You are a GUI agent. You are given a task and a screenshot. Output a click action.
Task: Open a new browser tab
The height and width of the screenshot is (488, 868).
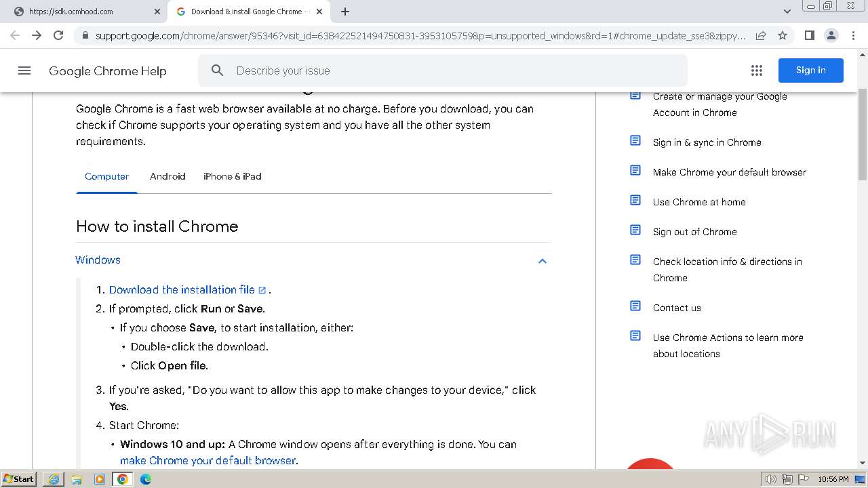[x=345, y=12]
